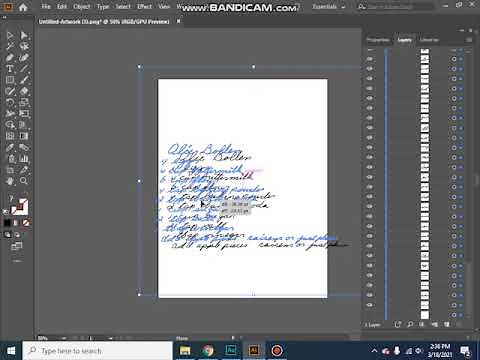Select the Curvature tool

pos(24,58)
